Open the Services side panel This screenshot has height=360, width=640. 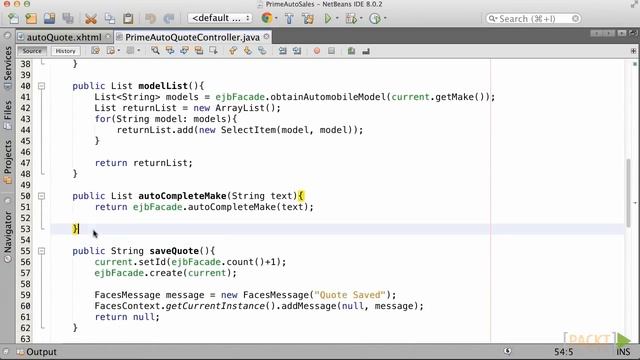[x=7, y=67]
